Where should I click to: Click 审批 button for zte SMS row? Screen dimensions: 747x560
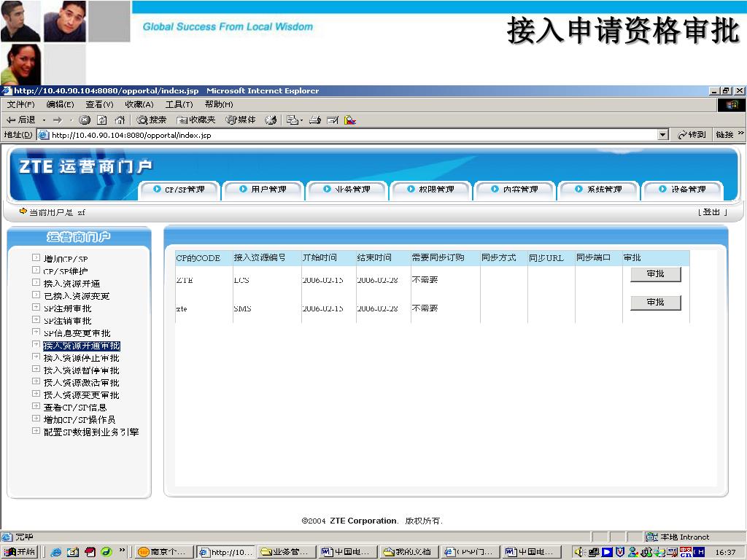tap(656, 303)
